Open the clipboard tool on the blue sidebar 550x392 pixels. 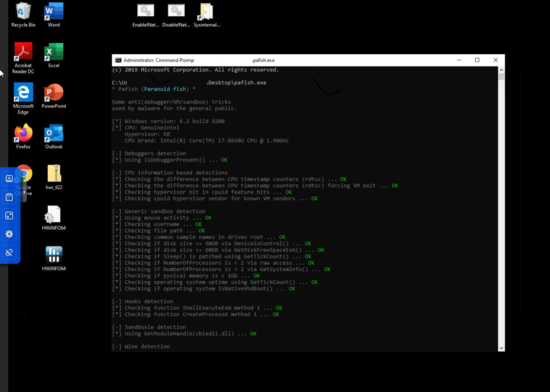[9, 197]
